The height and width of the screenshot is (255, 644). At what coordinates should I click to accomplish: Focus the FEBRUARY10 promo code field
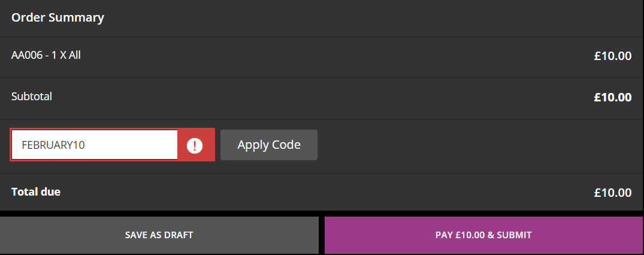(95, 145)
